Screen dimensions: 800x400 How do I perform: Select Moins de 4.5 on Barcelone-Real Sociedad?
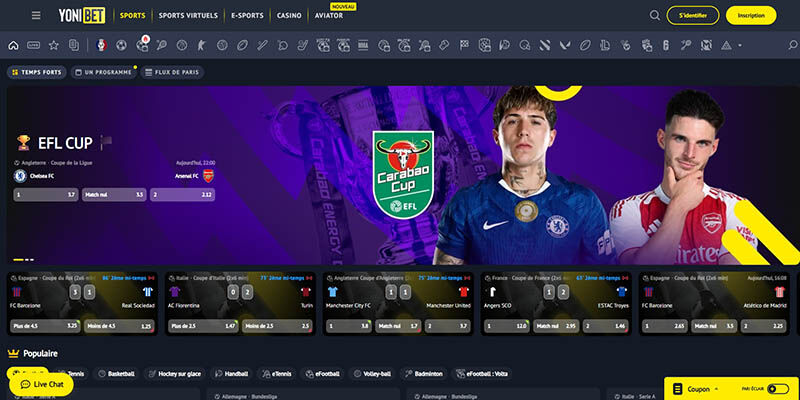pyautogui.click(x=119, y=327)
